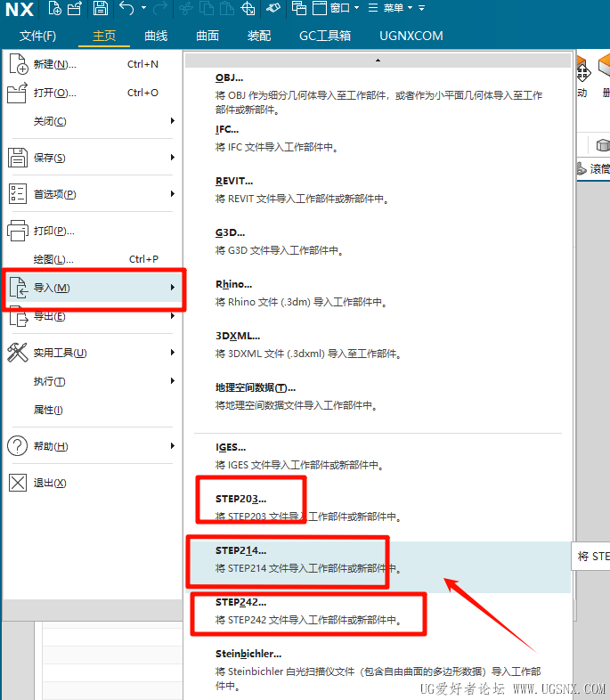Click the 打开 open folder icon in menu
The height and width of the screenshot is (700, 610).
(18, 93)
